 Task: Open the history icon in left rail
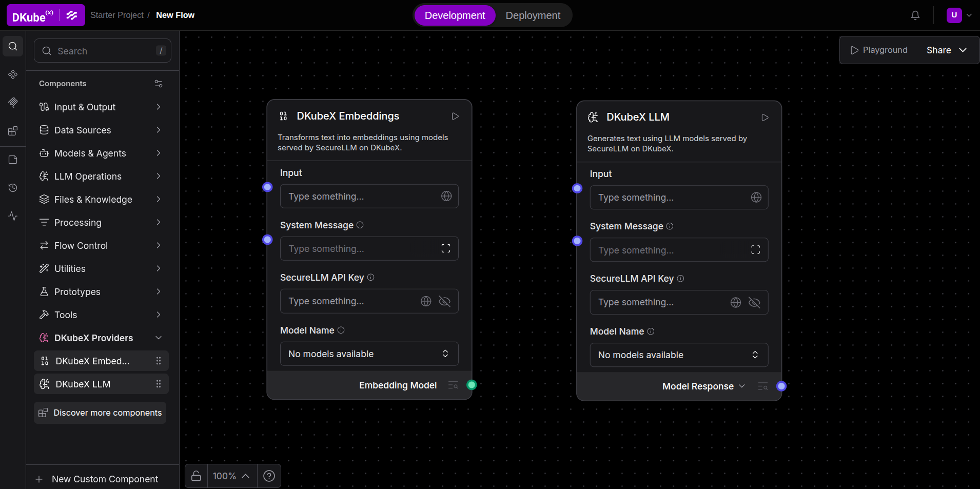pos(13,188)
